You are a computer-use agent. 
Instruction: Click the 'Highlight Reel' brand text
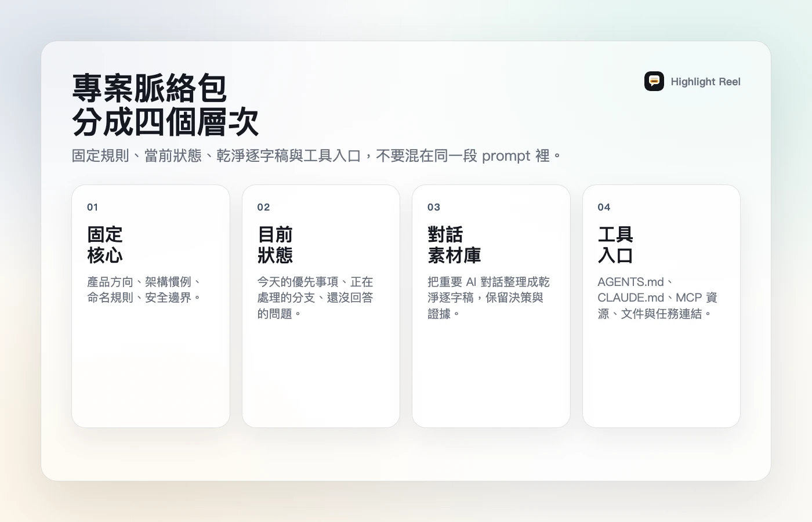coord(705,82)
